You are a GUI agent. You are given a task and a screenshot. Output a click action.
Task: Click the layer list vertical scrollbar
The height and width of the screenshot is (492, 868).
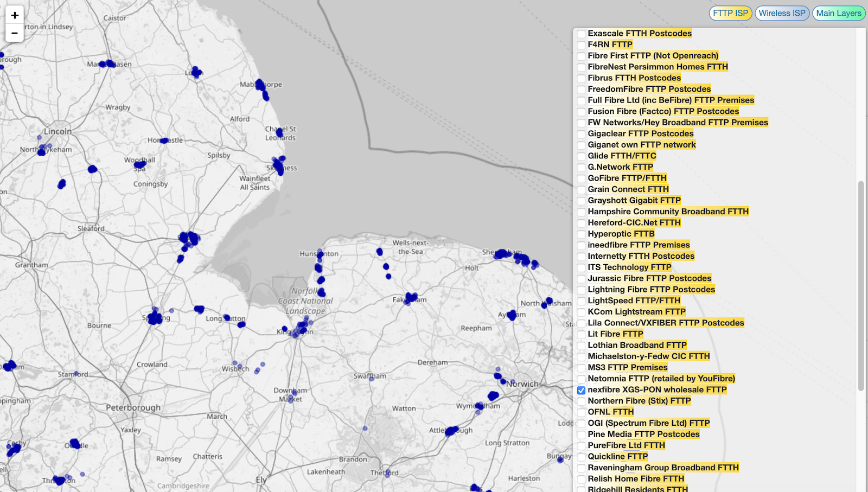860,286
